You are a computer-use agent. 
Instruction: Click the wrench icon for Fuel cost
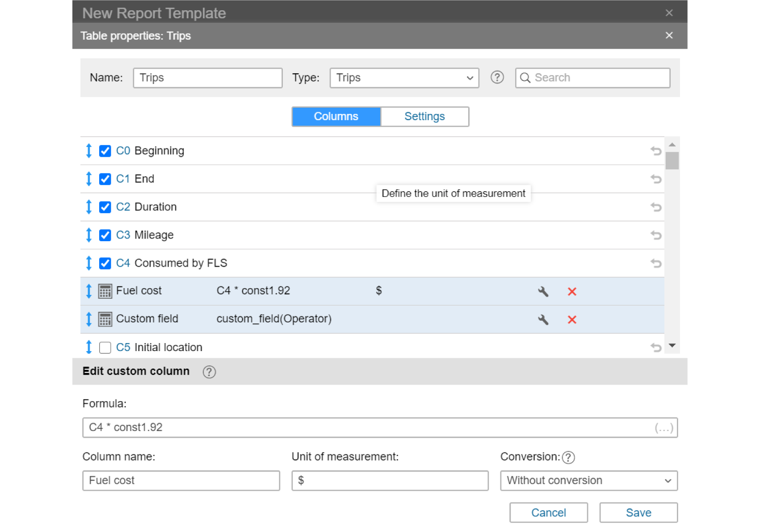pos(543,292)
